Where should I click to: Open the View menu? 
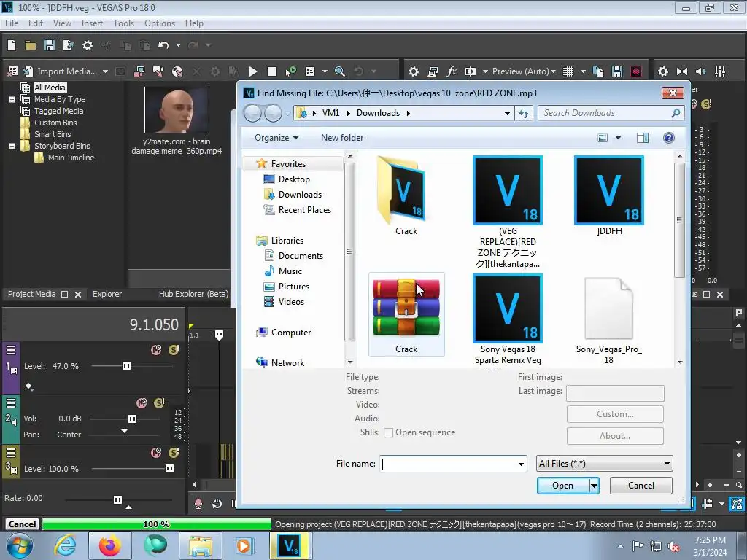pos(62,23)
